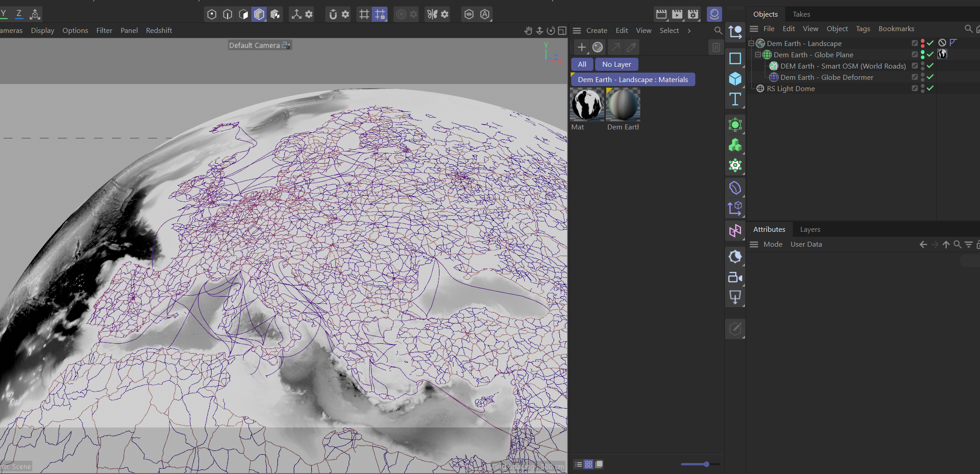Click the Subdivision Surface generator icon

(x=735, y=124)
